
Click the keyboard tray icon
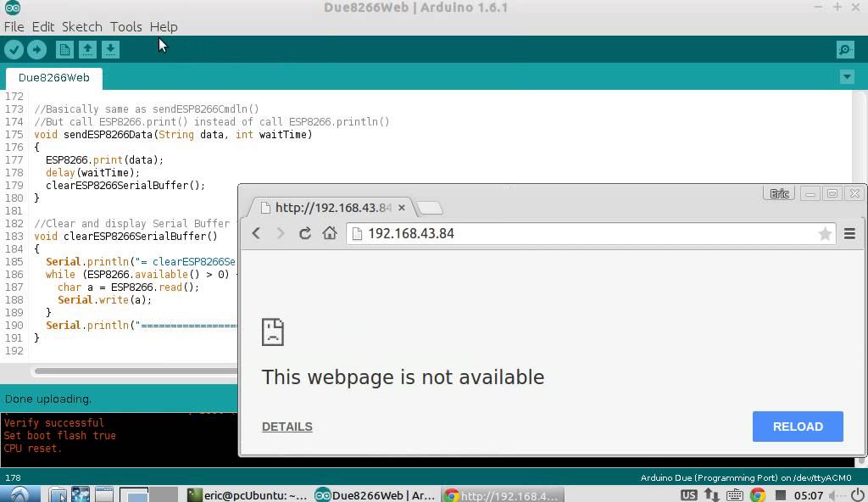pos(734,495)
